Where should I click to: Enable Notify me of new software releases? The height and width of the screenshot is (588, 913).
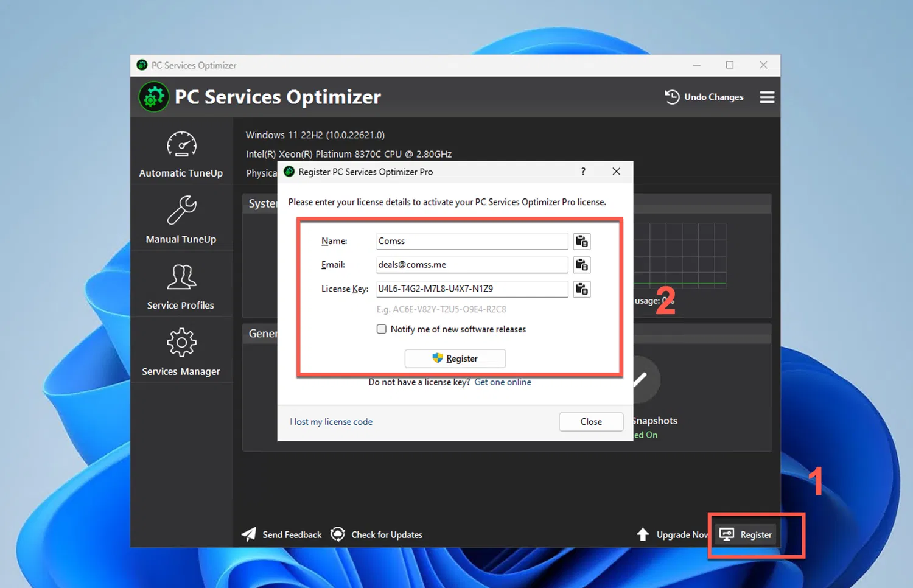[x=382, y=329]
